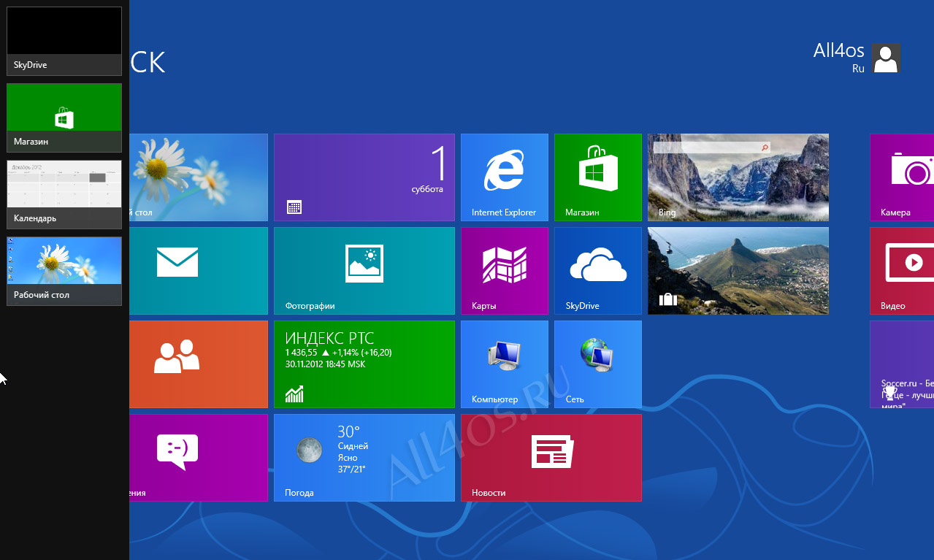Open the Компьютер tile
The width and height of the screenshot is (934, 560).
pyautogui.click(x=505, y=364)
